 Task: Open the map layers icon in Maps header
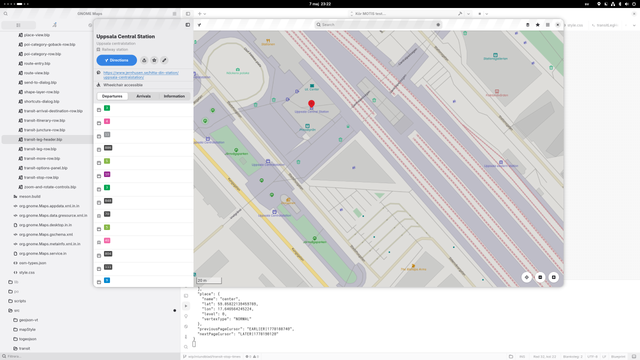coord(527,25)
